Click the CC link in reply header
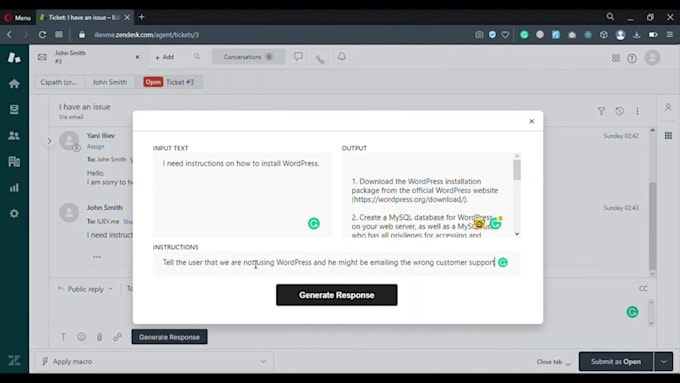The image size is (680, 383). [x=643, y=289]
